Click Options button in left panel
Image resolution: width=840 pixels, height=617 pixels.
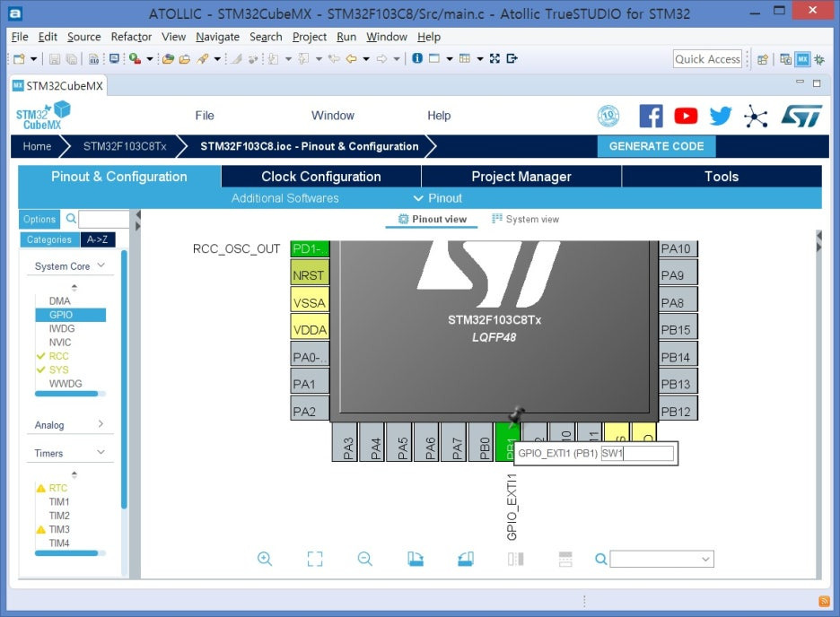(x=39, y=219)
